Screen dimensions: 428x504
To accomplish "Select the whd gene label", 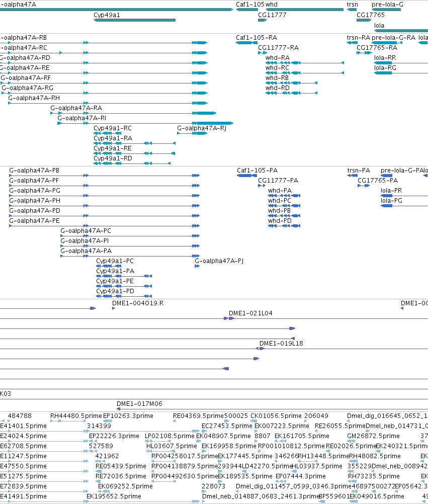I will 271,5.
